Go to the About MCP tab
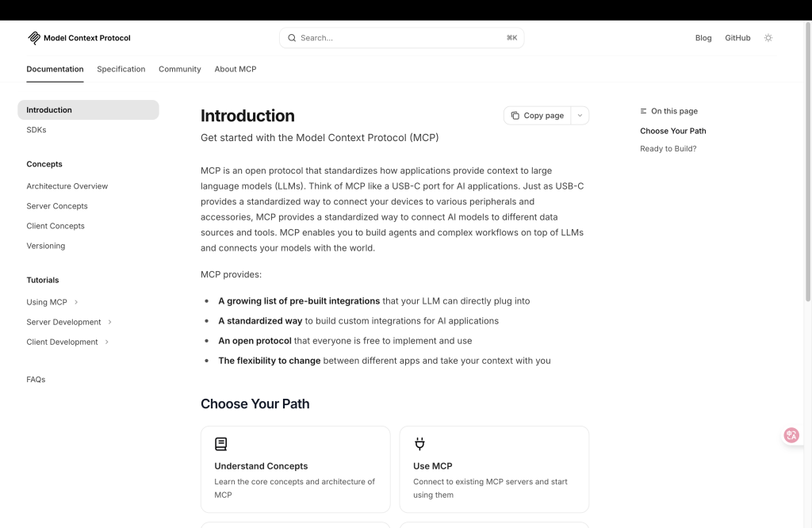Image resolution: width=812 pixels, height=528 pixels. 236,69
